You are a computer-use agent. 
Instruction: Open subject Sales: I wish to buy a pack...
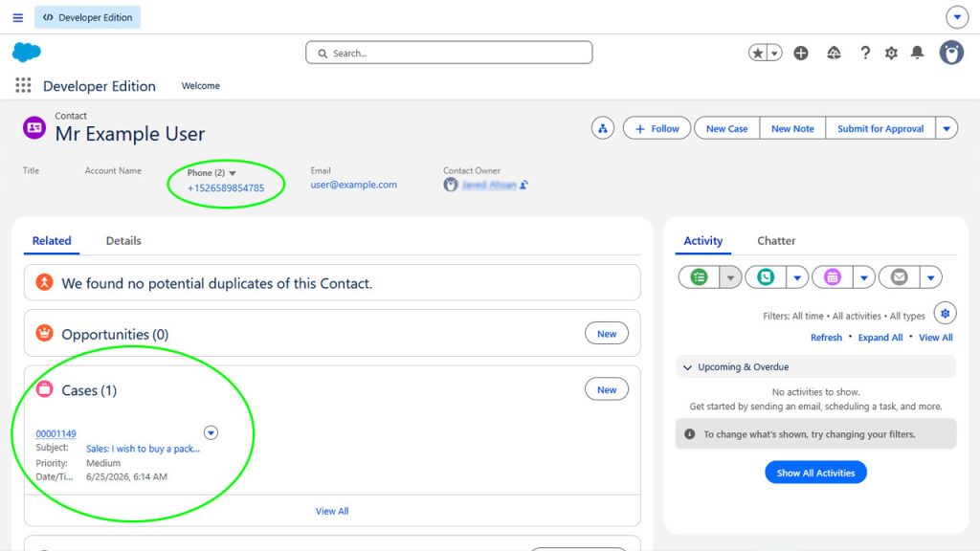click(144, 449)
